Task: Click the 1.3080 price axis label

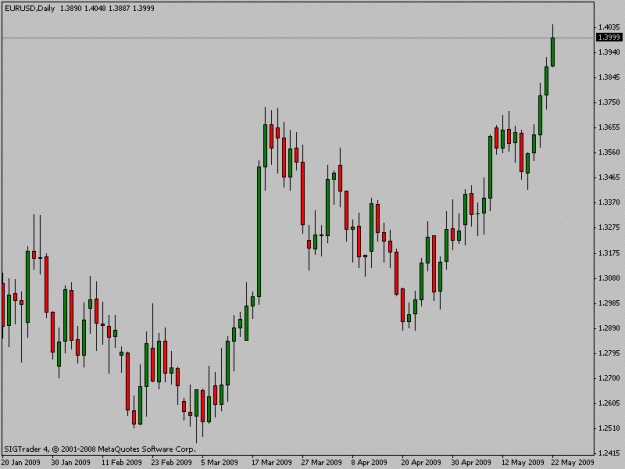Action: [x=609, y=278]
